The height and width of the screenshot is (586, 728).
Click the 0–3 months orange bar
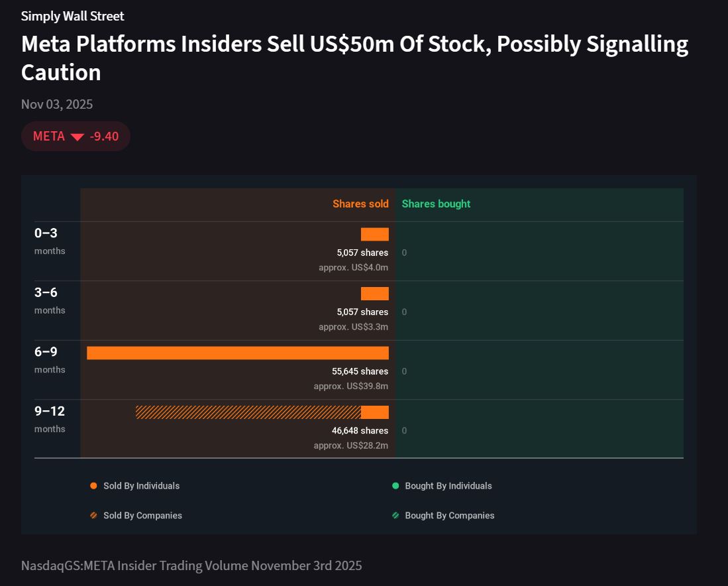pyautogui.click(x=374, y=234)
